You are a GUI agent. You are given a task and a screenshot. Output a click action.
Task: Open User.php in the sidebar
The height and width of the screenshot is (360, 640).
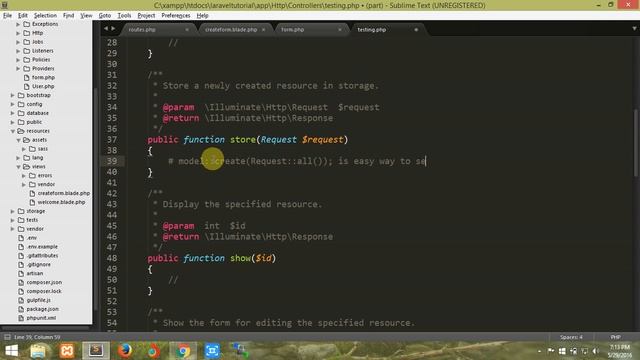[43, 87]
